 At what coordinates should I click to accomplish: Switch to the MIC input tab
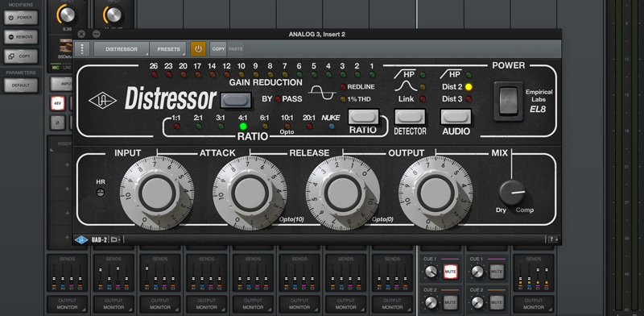[55, 67]
